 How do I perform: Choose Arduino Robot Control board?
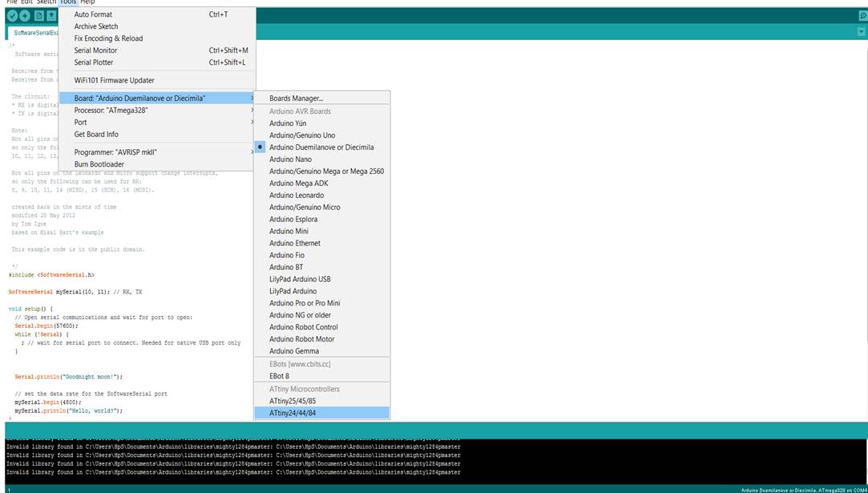click(x=321, y=327)
